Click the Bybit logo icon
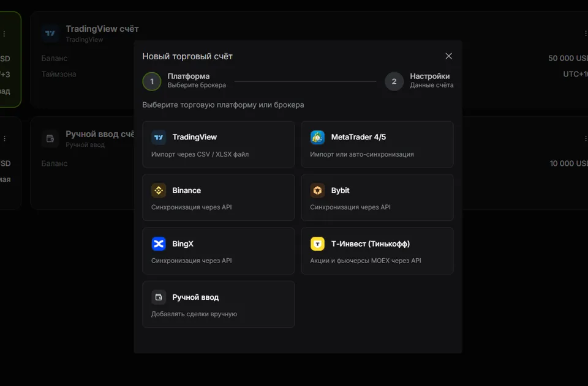The width and height of the screenshot is (588, 386). click(317, 190)
